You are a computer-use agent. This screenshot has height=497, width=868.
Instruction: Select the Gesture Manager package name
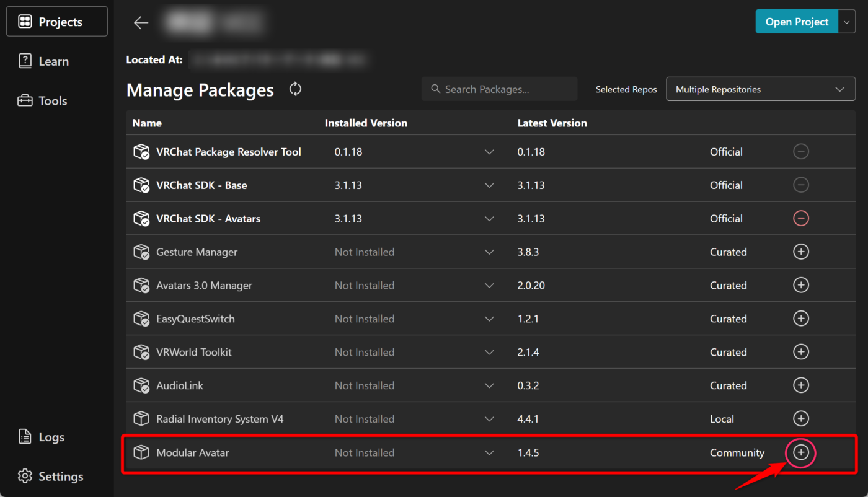coord(197,252)
